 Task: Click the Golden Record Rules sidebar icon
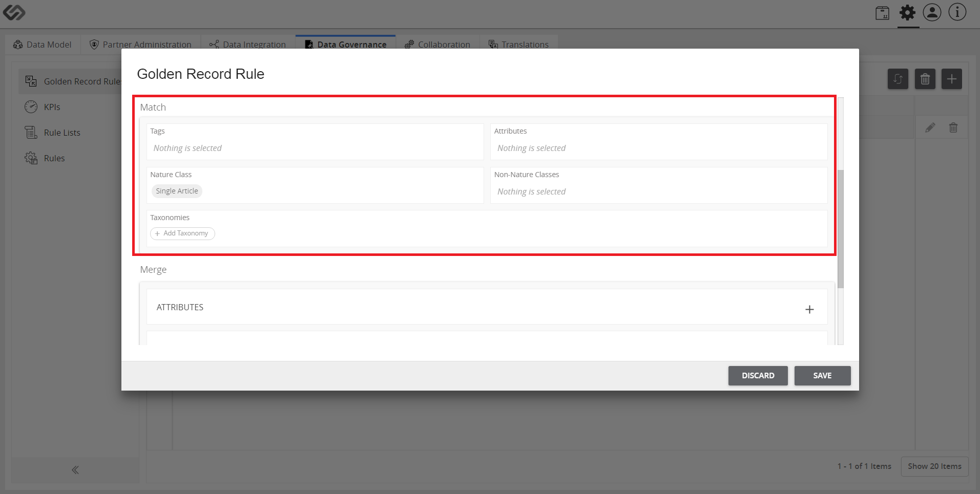pyautogui.click(x=31, y=81)
